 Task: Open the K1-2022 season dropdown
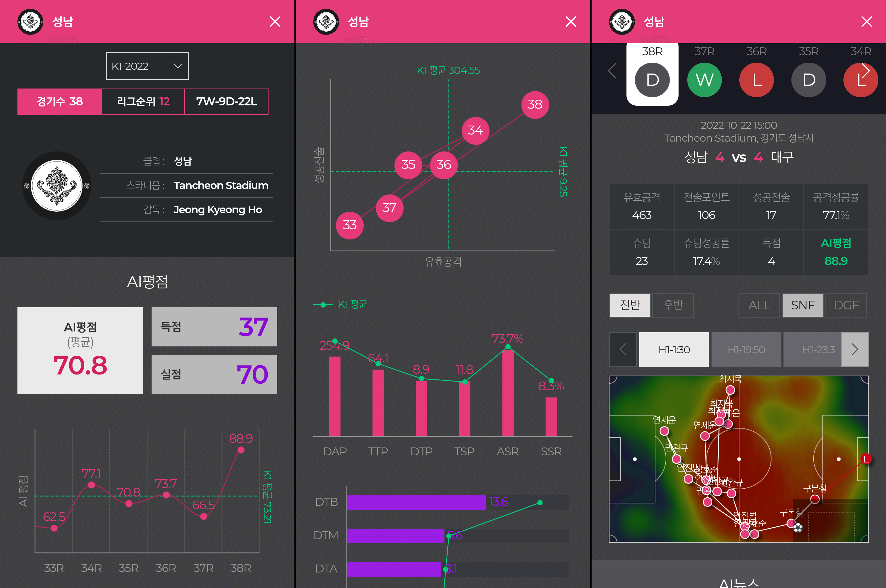[x=147, y=66]
